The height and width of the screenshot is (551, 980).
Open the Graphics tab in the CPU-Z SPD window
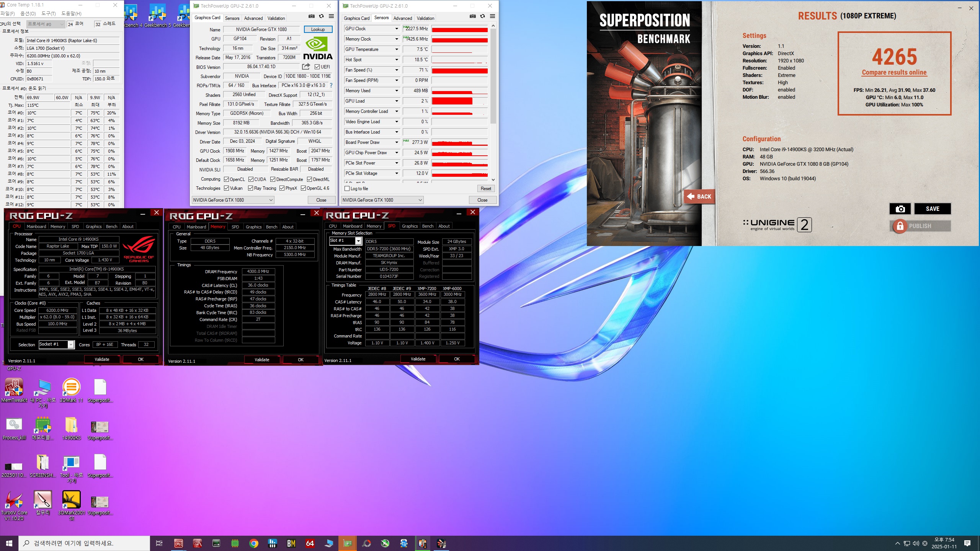[x=410, y=226]
